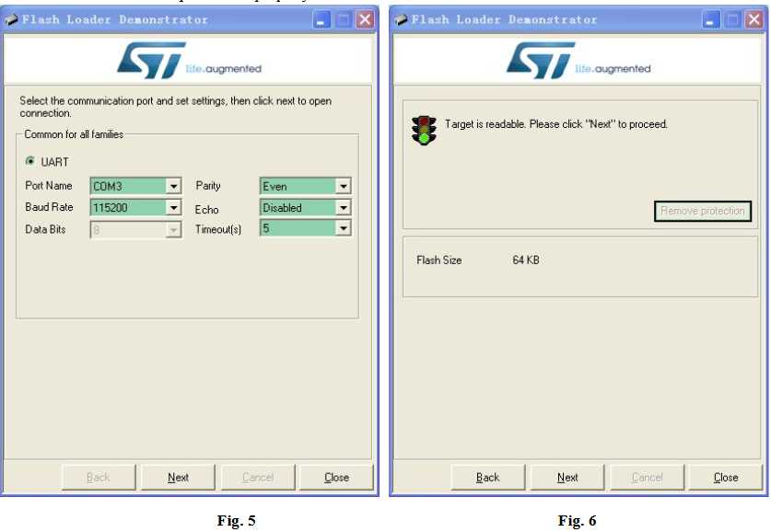Click the maximize button of the readable window

[732, 19]
